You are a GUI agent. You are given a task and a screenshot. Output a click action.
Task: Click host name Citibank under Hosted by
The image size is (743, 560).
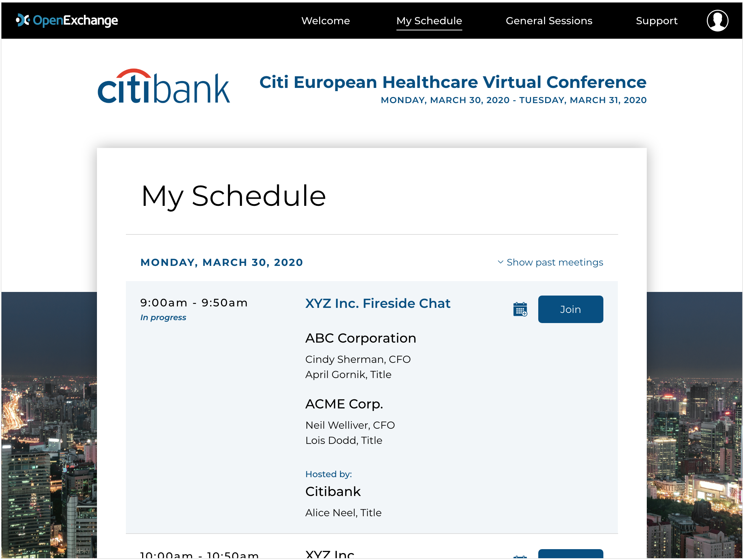pos(333,491)
